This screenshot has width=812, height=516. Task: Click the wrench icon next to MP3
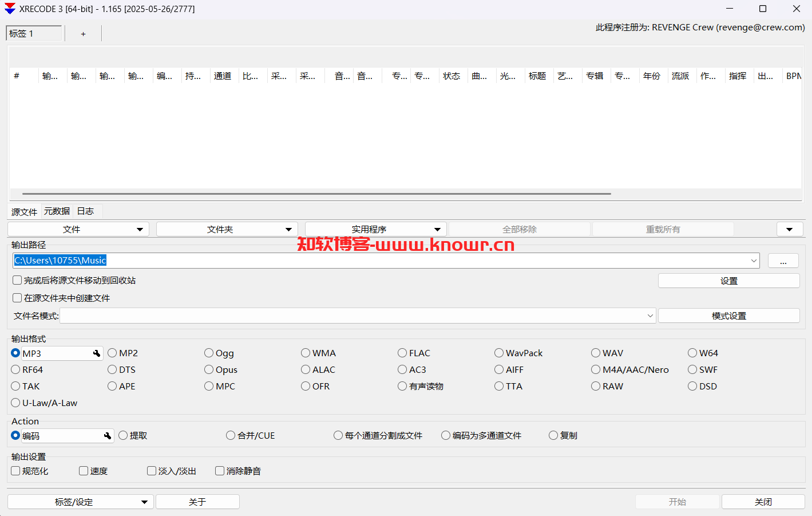point(97,353)
